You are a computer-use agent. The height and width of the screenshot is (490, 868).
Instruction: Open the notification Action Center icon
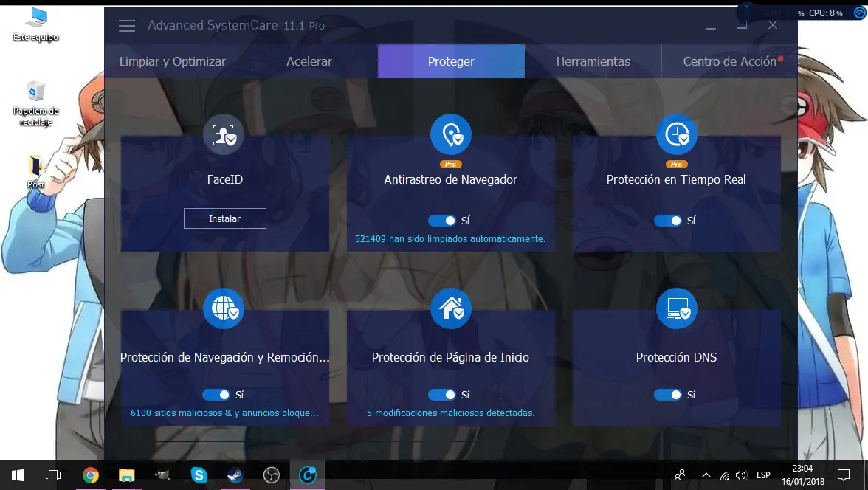pos(843,475)
